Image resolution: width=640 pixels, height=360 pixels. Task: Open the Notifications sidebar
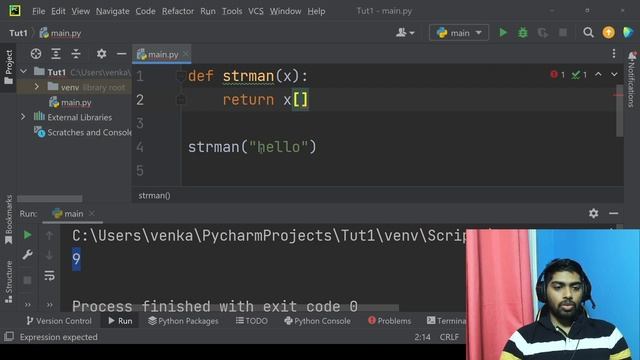pyautogui.click(x=632, y=80)
